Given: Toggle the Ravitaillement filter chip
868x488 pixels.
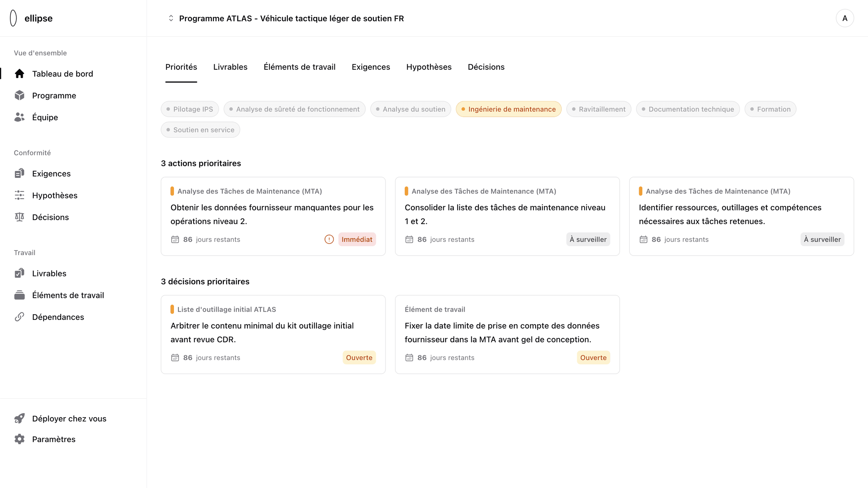Looking at the screenshot, I should pyautogui.click(x=599, y=109).
